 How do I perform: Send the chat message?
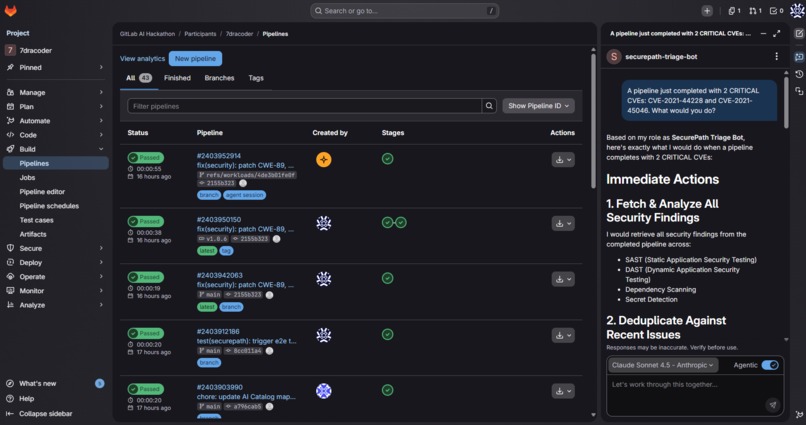(x=773, y=405)
